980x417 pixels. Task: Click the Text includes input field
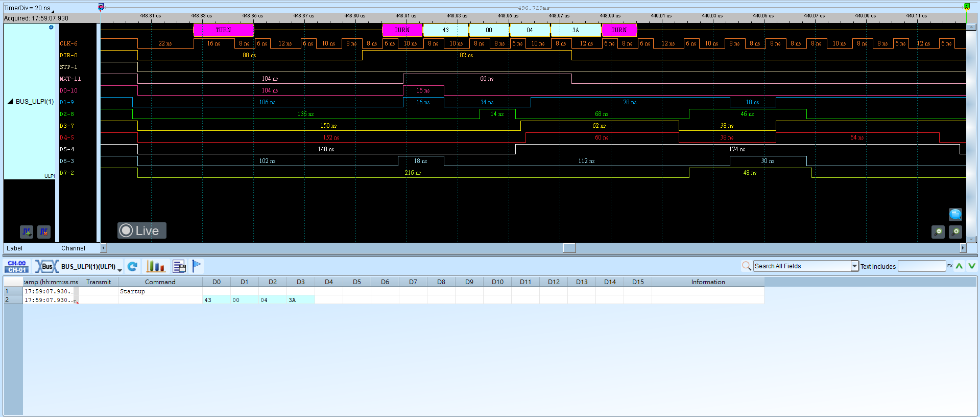922,266
